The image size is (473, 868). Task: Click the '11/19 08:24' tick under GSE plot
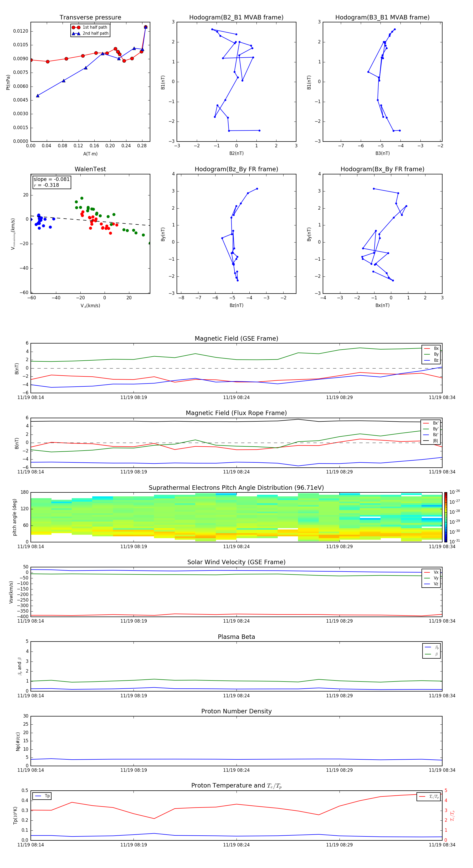tap(236, 398)
